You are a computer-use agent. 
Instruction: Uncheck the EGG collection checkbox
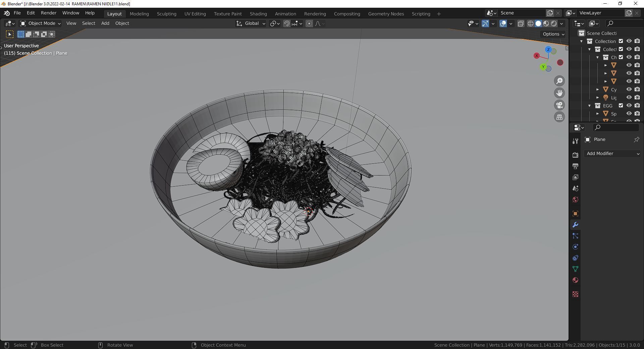(x=621, y=106)
